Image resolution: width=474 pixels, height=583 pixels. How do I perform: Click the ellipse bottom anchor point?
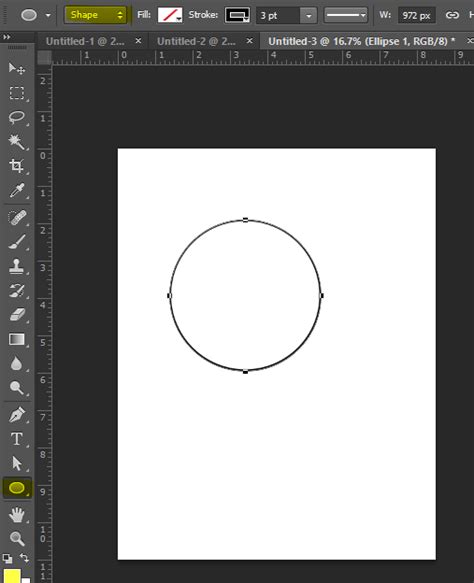[x=245, y=371]
